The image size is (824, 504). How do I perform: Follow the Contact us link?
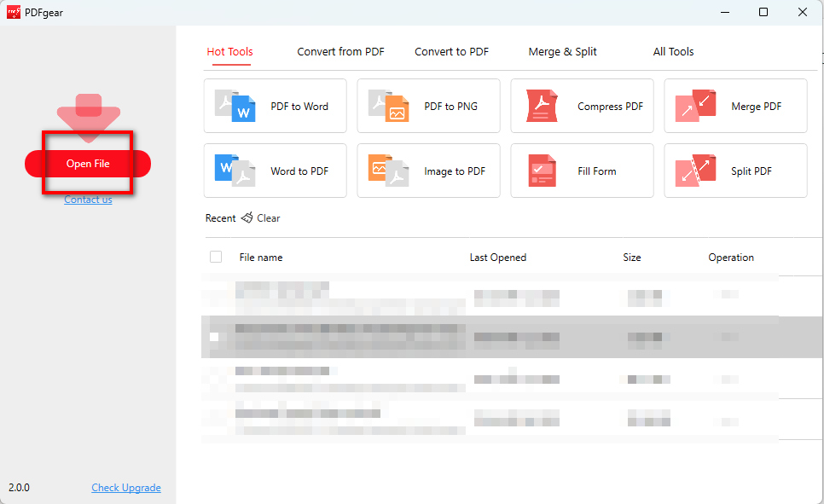tap(88, 200)
